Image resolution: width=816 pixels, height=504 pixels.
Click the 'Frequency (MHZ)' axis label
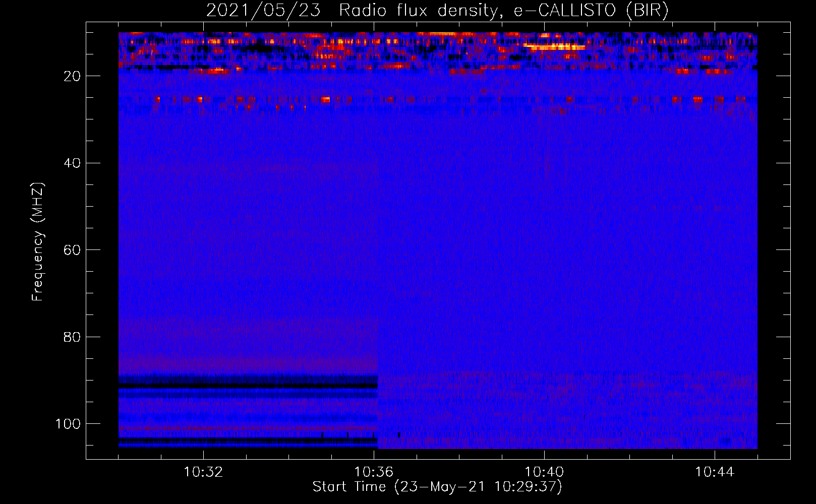pyautogui.click(x=38, y=242)
